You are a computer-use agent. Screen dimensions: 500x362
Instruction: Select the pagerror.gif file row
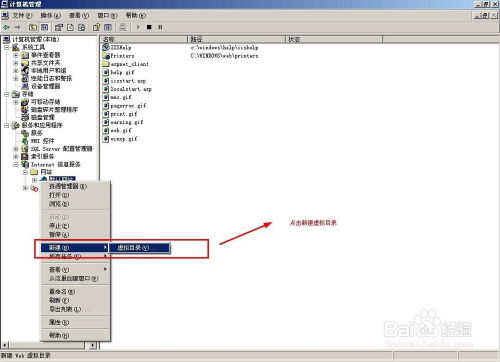coord(124,105)
